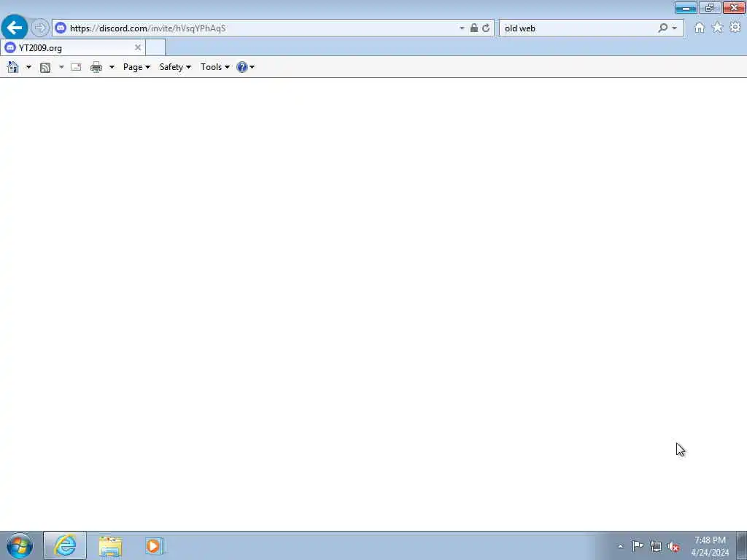Open the search provider dropdown arrow
Image resolution: width=747 pixels, height=560 pixels.
(x=674, y=28)
